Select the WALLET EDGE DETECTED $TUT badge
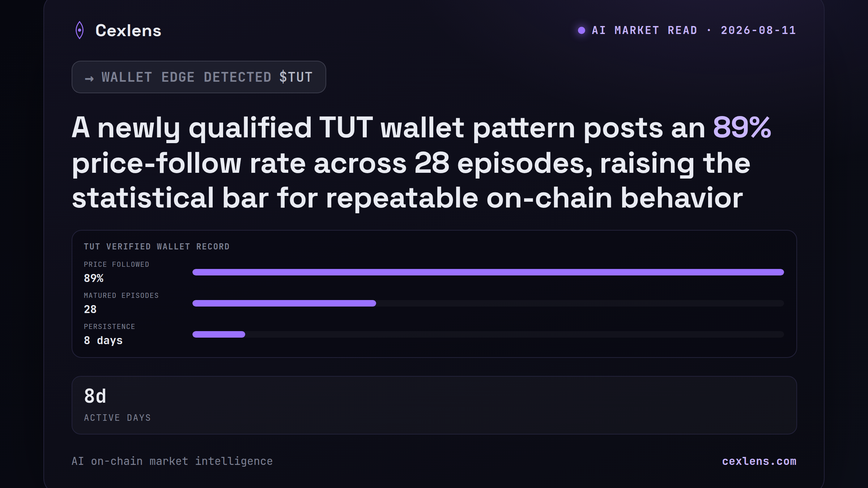Image resolution: width=868 pixels, height=488 pixels. point(199,77)
